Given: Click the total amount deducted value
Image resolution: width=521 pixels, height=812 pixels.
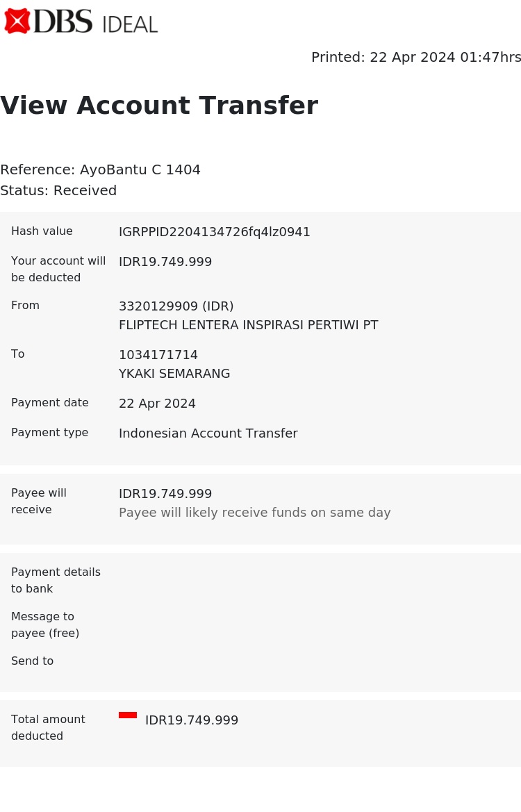Looking at the screenshot, I should tap(192, 720).
